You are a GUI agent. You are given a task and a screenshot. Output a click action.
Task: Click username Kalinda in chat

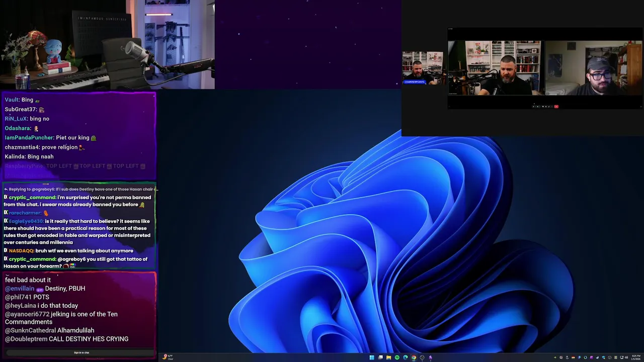click(15, 156)
